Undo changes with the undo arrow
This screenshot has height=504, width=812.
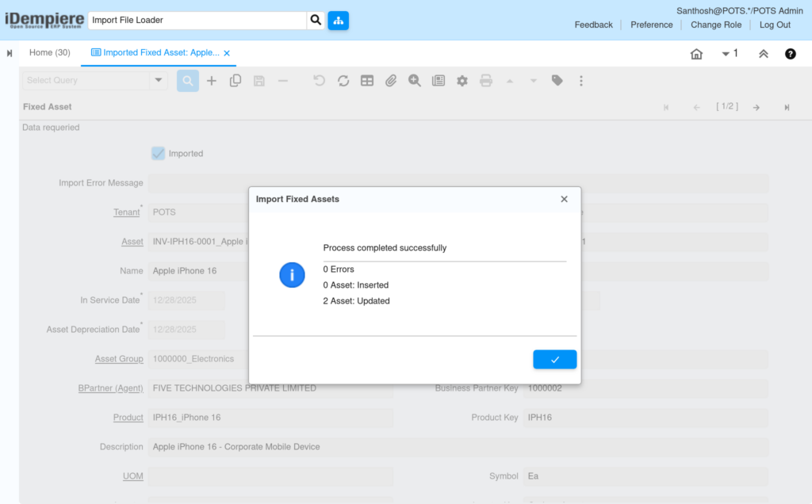(x=319, y=81)
